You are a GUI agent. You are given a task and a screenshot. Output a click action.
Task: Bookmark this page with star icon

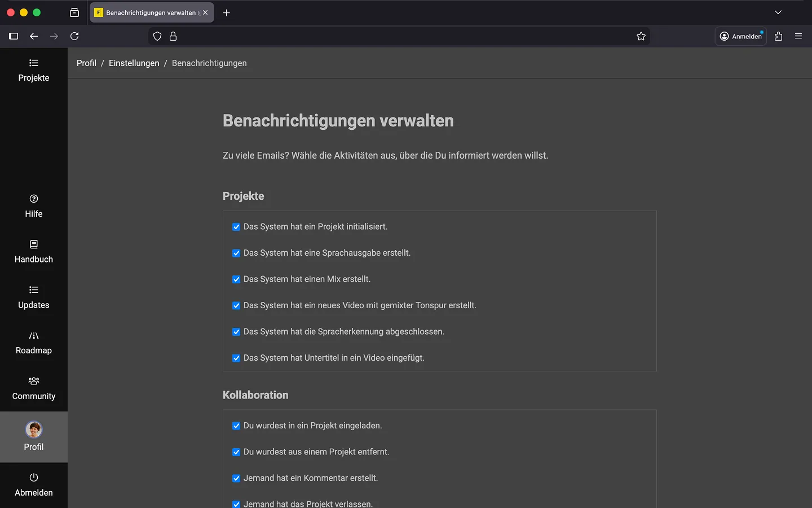click(x=641, y=36)
